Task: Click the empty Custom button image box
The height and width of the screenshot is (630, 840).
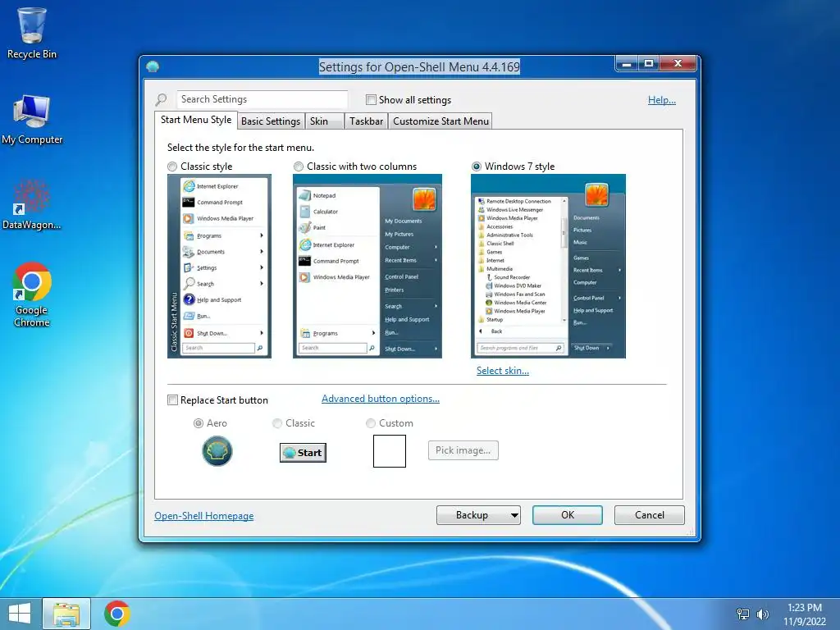Action: [x=390, y=451]
